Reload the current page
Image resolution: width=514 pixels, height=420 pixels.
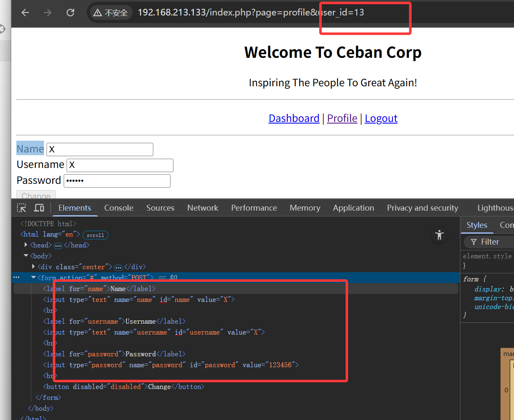click(x=70, y=13)
